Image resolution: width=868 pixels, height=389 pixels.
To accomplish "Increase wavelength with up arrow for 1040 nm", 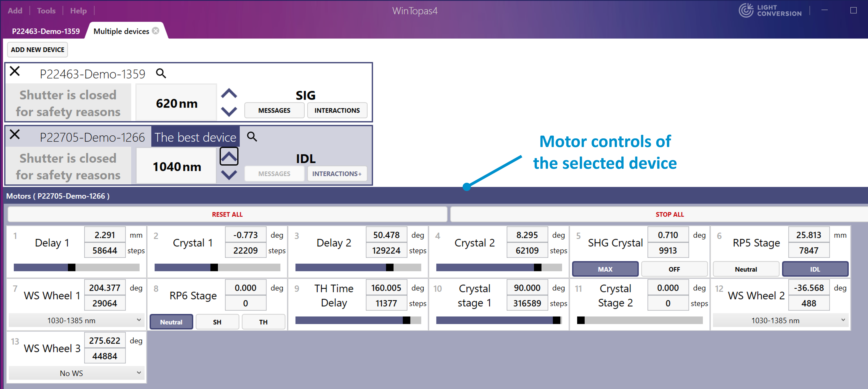I will click(229, 156).
